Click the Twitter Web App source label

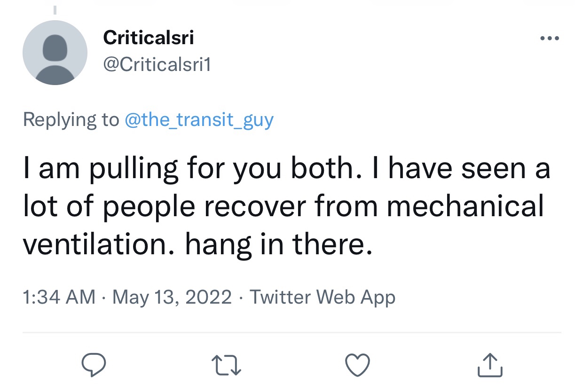(322, 297)
